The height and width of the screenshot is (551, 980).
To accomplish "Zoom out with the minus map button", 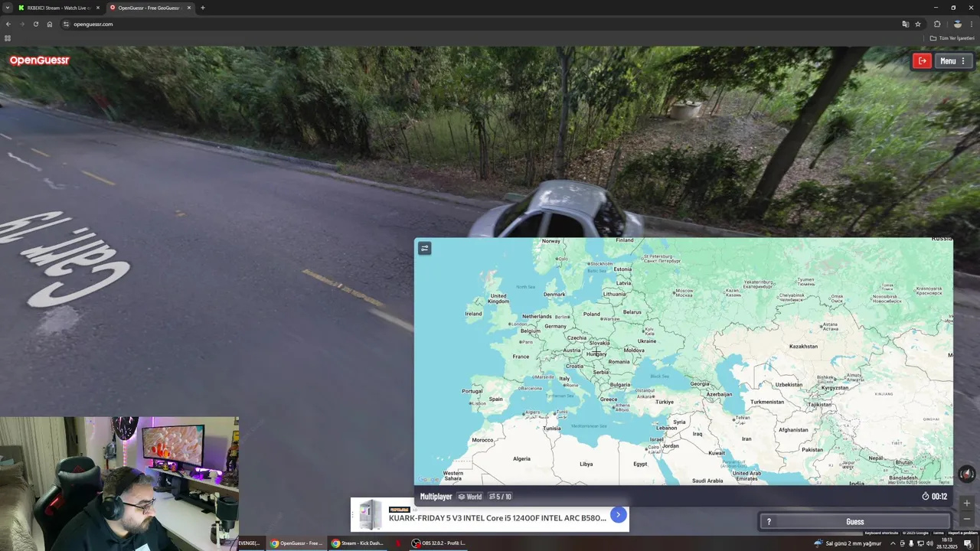I will [x=967, y=519].
